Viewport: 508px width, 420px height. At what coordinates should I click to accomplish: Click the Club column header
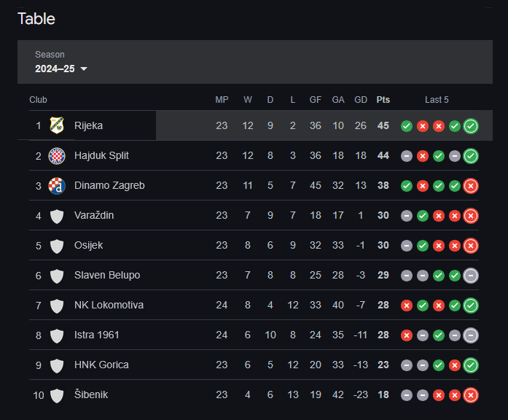(38, 100)
